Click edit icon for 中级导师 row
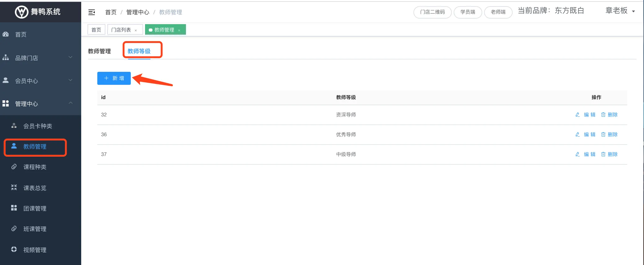Screen dimensions: 644x265 click(x=578, y=154)
